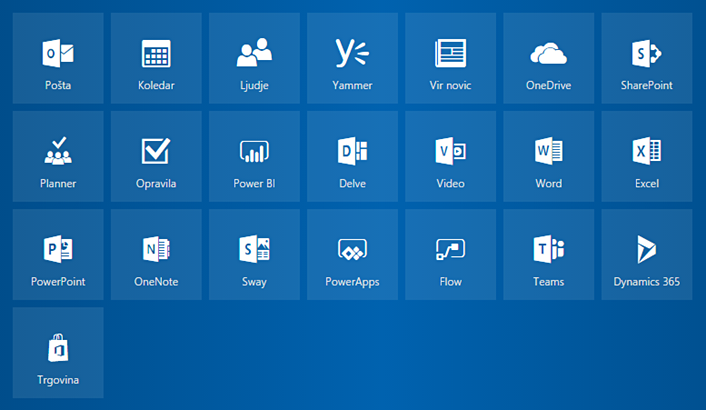Launch the Video app tile
The height and width of the screenshot is (410, 706).
coord(451,156)
